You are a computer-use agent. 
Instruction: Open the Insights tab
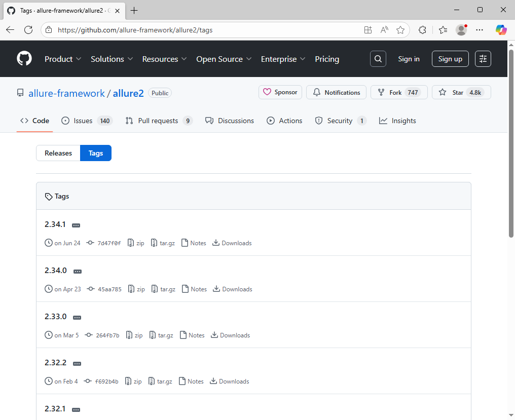397,121
